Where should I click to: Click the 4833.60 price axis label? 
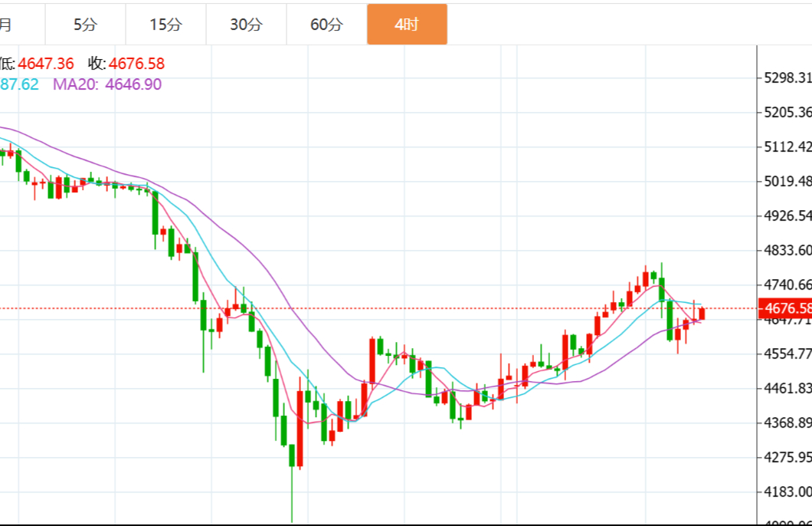point(787,250)
